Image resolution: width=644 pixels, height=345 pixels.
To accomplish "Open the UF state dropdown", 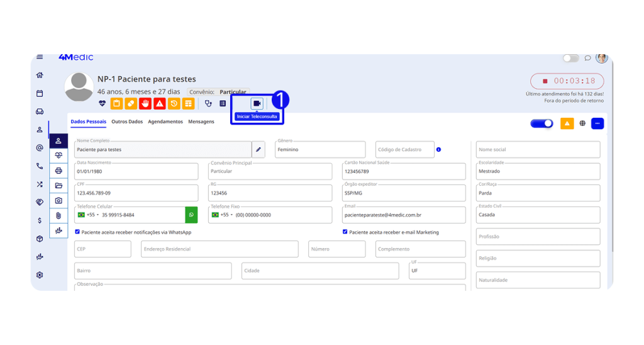I will coord(437,271).
